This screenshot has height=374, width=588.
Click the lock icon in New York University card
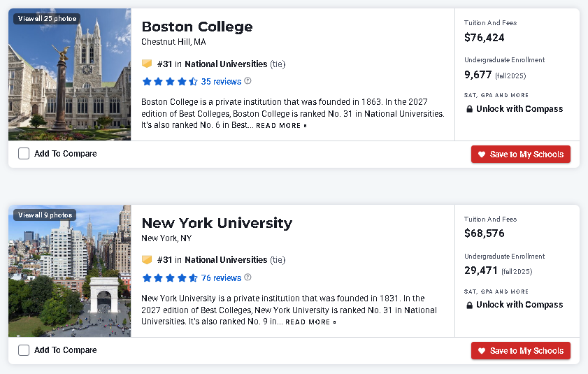pos(469,305)
